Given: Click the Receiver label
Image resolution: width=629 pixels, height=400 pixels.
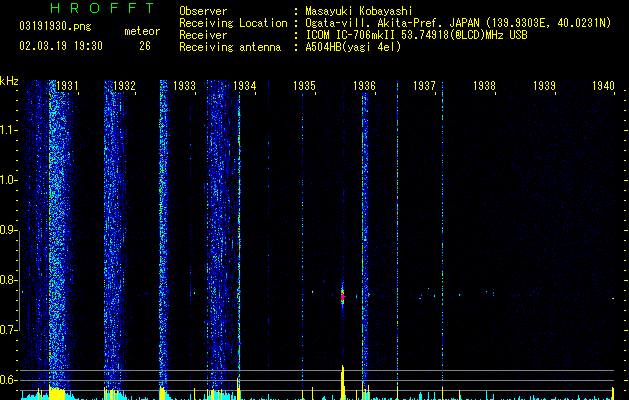Looking at the screenshot, I should [203, 35].
